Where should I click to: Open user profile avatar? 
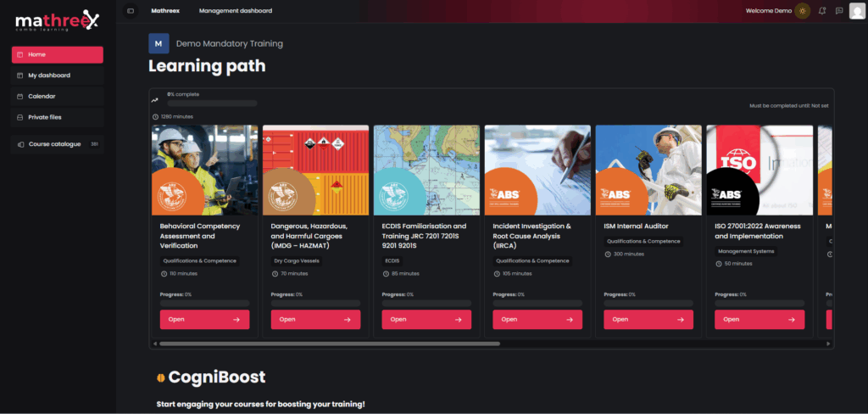click(x=857, y=10)
